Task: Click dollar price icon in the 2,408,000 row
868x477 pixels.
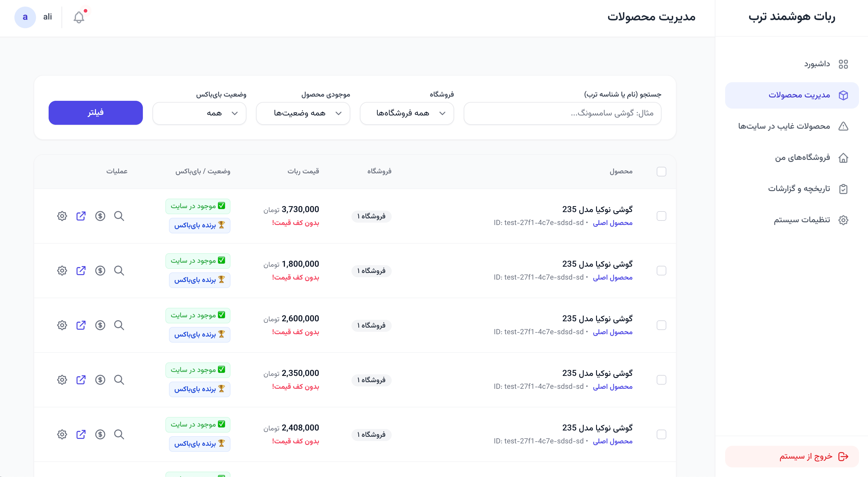Action: [100, 434]
